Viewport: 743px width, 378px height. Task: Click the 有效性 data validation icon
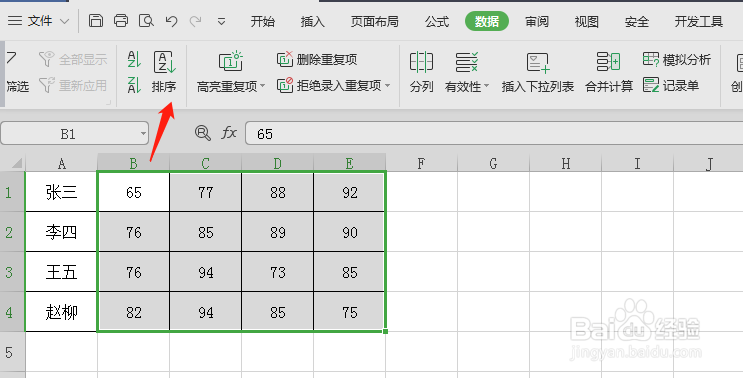467,62
